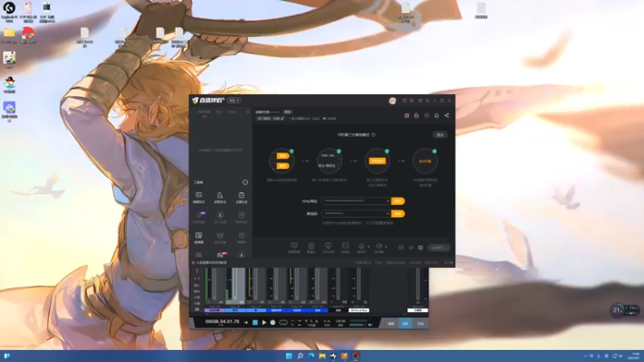The image size is (644, 362).
Task: Open the yellow folder on desktop
Action: tap(9, 35)
